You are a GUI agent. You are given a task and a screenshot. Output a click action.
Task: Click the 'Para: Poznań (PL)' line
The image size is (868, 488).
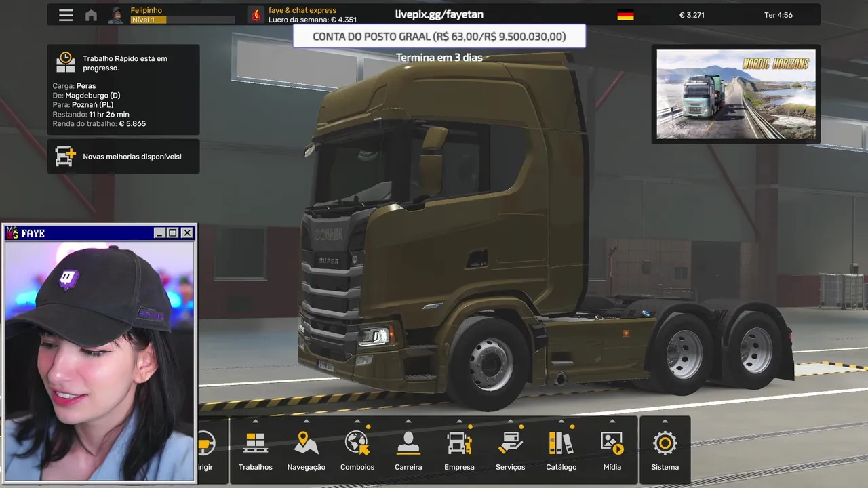point(83,105)
